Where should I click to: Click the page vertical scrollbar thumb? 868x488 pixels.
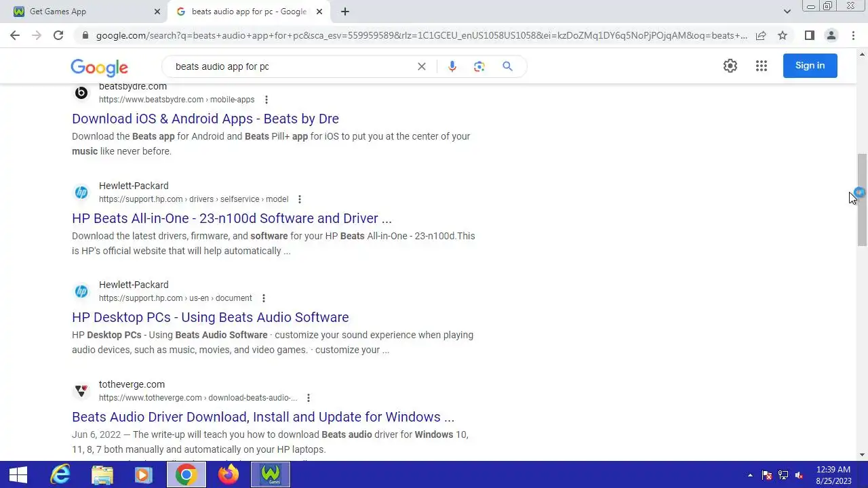point(862,200)
